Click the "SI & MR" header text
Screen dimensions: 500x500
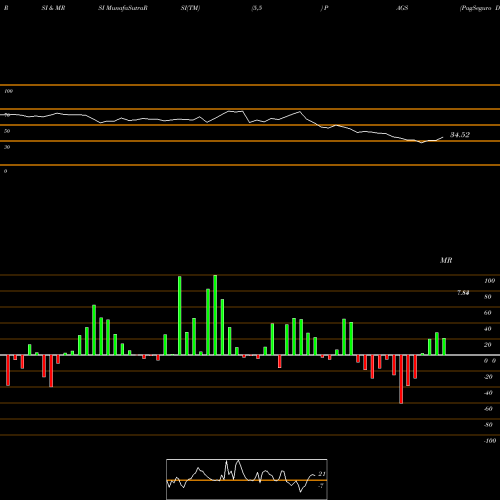(53, 8)
